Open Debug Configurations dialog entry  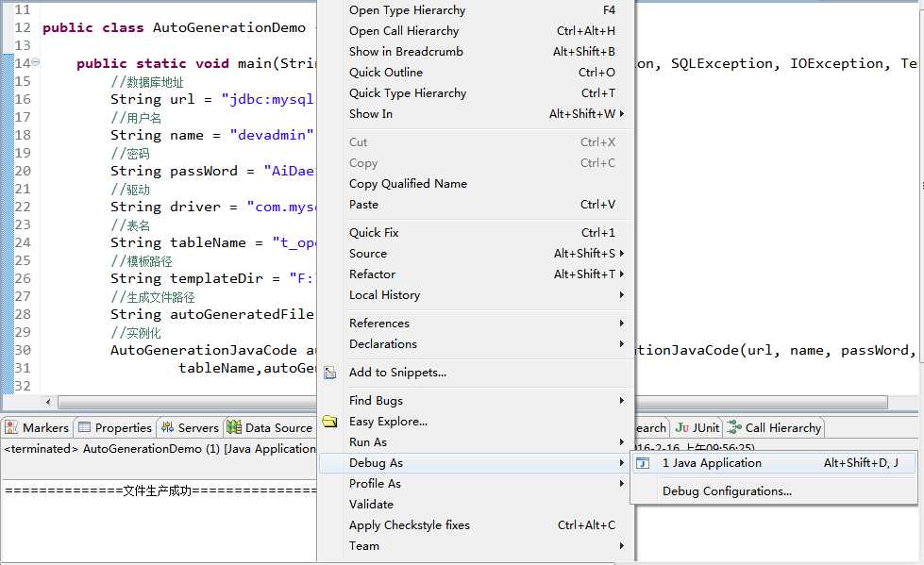pos(774,491)
